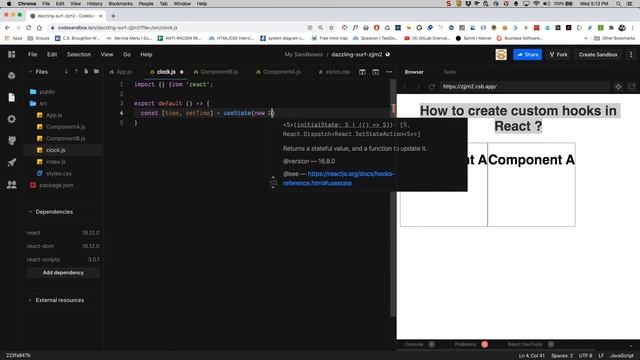This screenshot has height=360, width=640.
Task: Open the editor more options ellipsis
Action: tap(389, 72)
